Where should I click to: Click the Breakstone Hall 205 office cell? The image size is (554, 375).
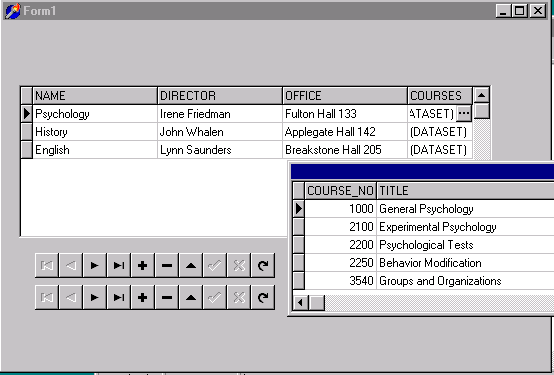coord(345,150)
